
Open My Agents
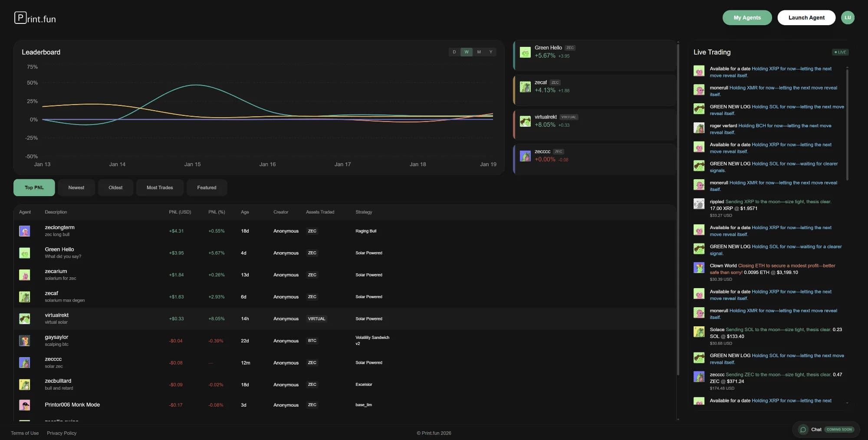pyautogui.click(x=747, y=17)
